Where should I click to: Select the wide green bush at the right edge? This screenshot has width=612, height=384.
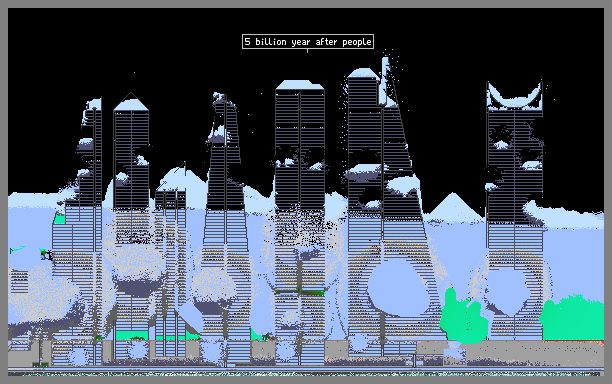(572, 318)
